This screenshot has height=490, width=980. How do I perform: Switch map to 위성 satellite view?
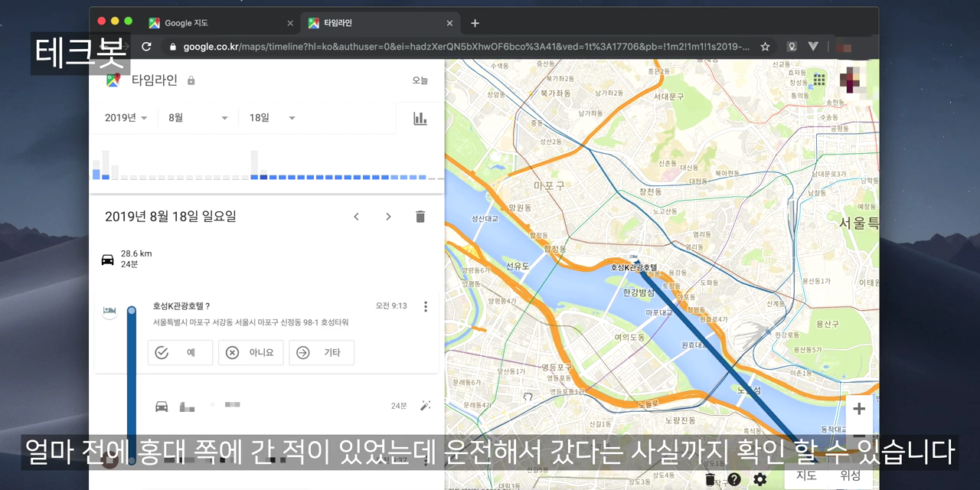point(850,475)
